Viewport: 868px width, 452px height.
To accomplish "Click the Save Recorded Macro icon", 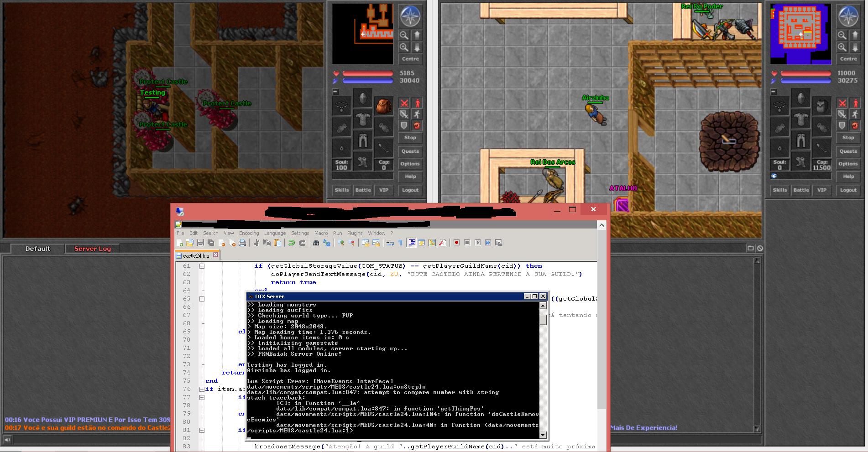I will tap(499, 243).
